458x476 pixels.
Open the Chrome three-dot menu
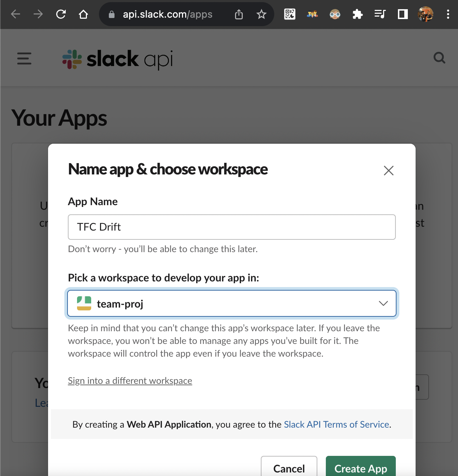(448, 14)
